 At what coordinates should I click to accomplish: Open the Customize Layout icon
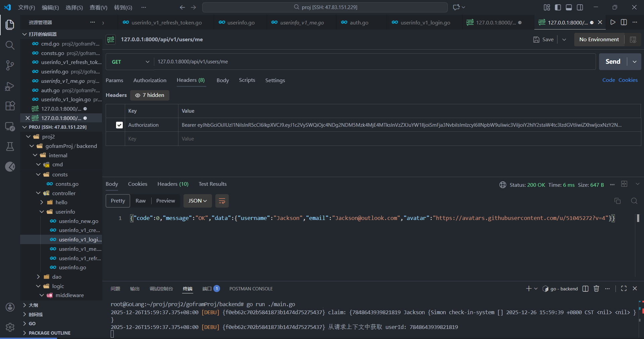click(x=547, y=7)
